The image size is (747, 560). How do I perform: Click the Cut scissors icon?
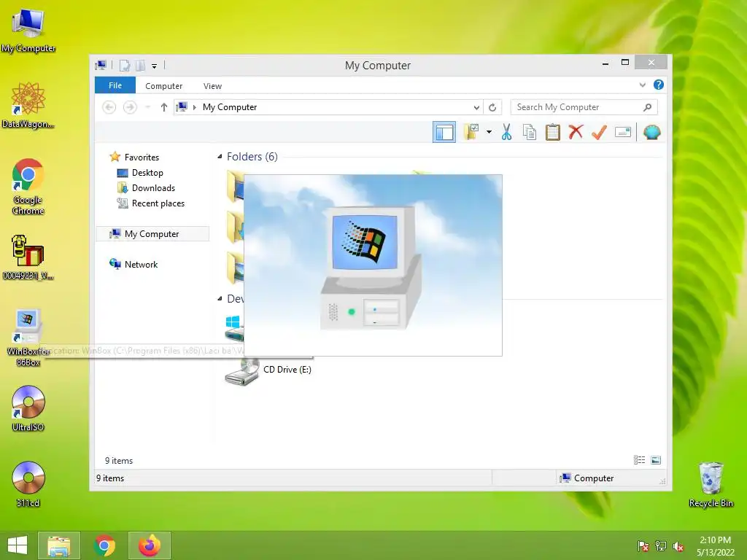506,132
